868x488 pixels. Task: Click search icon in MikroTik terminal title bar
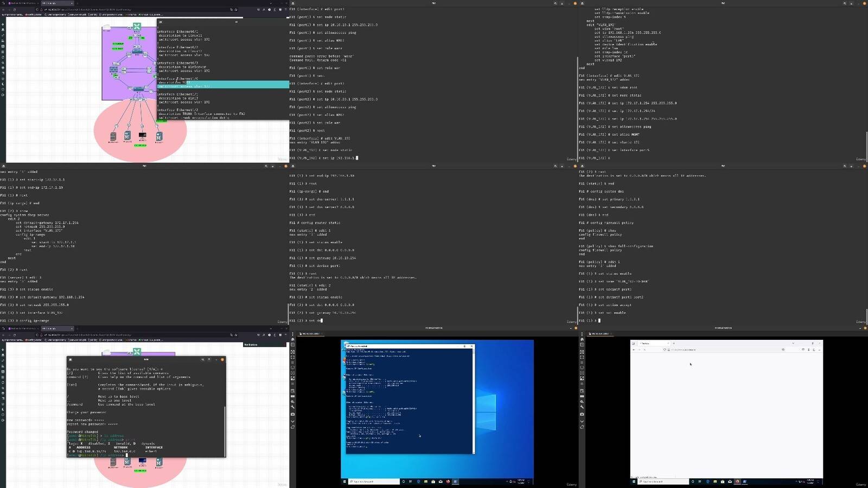[x=203, y=359]
